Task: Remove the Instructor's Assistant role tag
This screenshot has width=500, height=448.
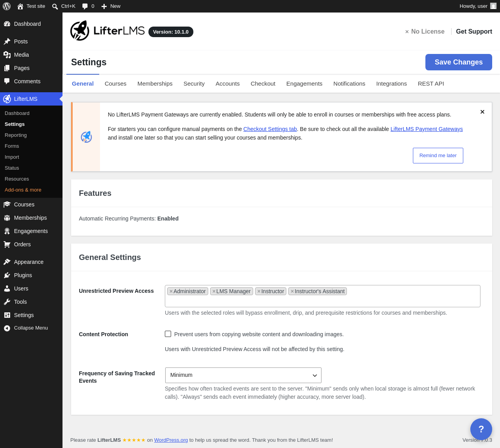Action: tap(292, 292)
